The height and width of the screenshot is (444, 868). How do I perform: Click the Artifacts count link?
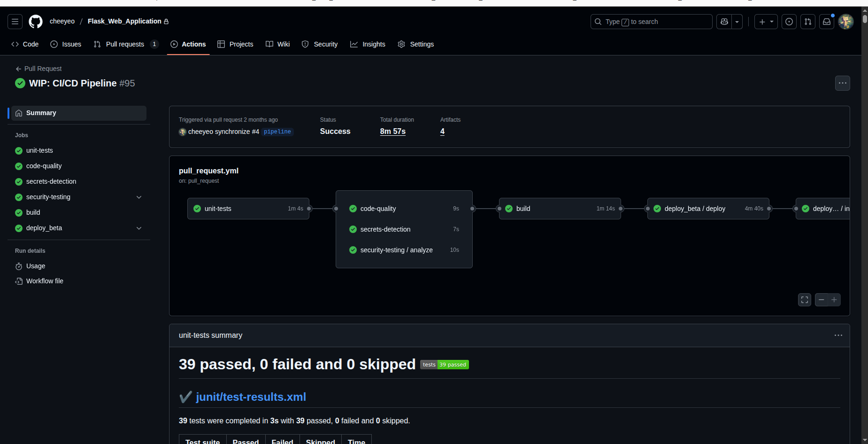[442, 132]
